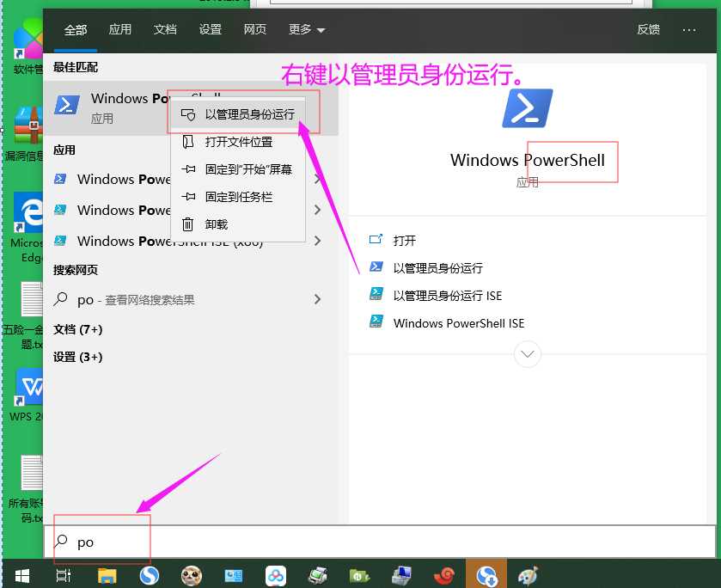
Task: Click the pin icon beside 固定到"开始"屏幕
Action: pos(187,169)
